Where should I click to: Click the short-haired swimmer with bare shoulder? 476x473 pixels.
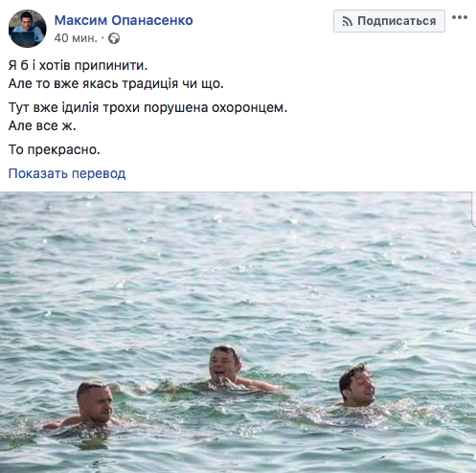95,402
